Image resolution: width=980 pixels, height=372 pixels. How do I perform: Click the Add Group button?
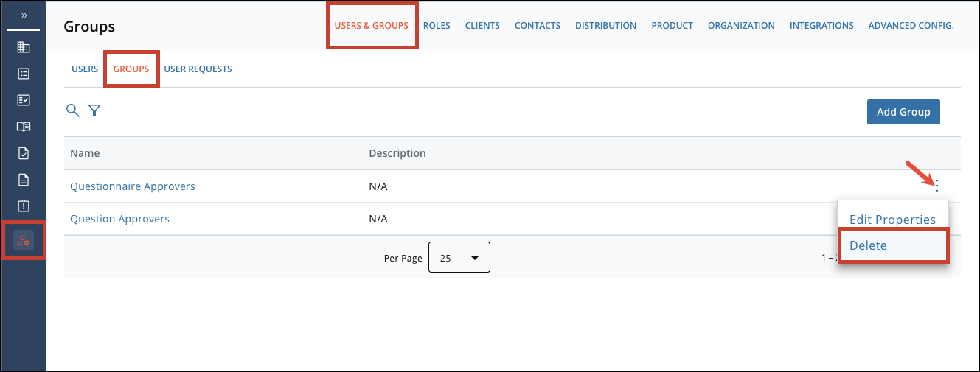click(x=903, y=112)
